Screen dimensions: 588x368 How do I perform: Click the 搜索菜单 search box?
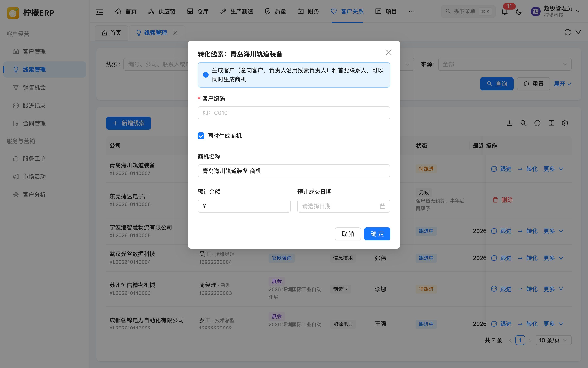coord(468,11)
